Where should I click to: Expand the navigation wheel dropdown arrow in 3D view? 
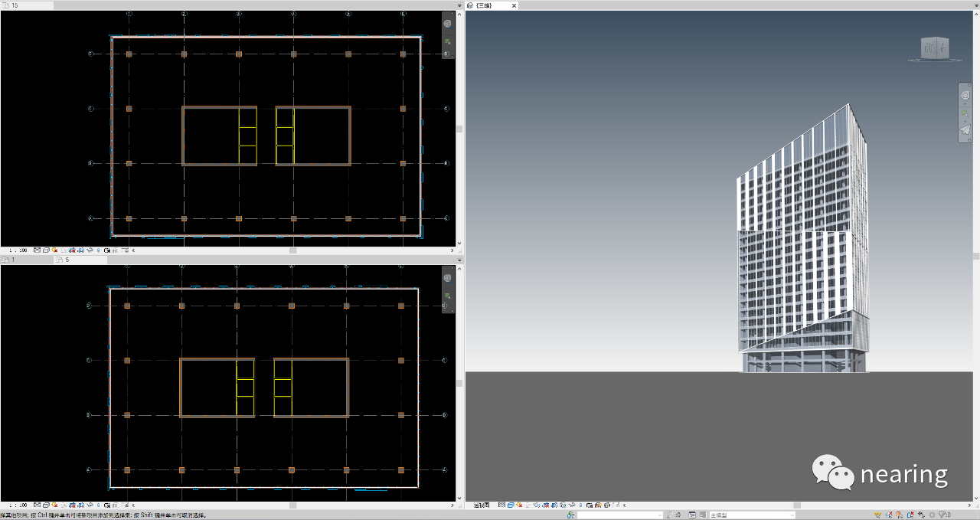click(x=965, y=104)
